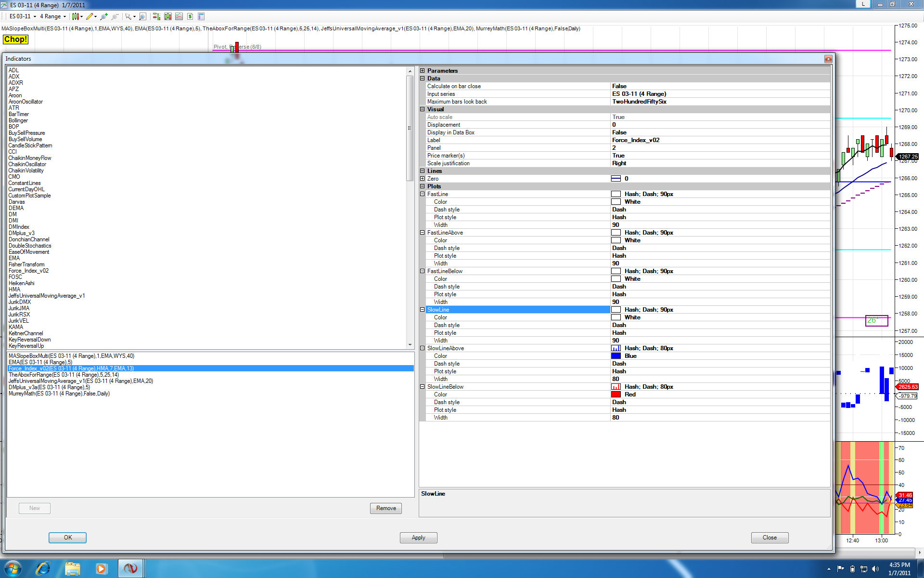
Task: Collapse the FastLineBelow plot group
Action: click(423, 271)
